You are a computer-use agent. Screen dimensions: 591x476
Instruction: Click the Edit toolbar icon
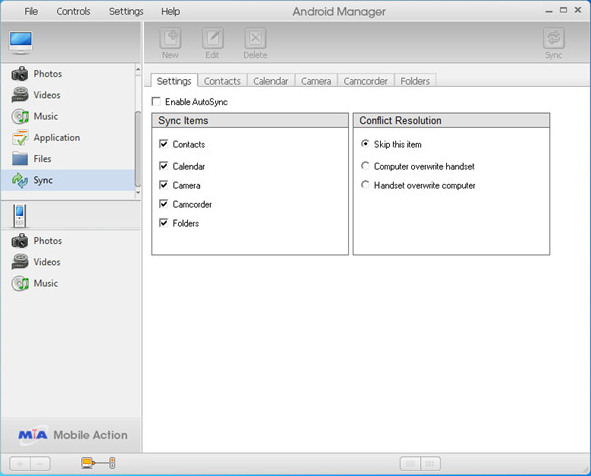213,38
